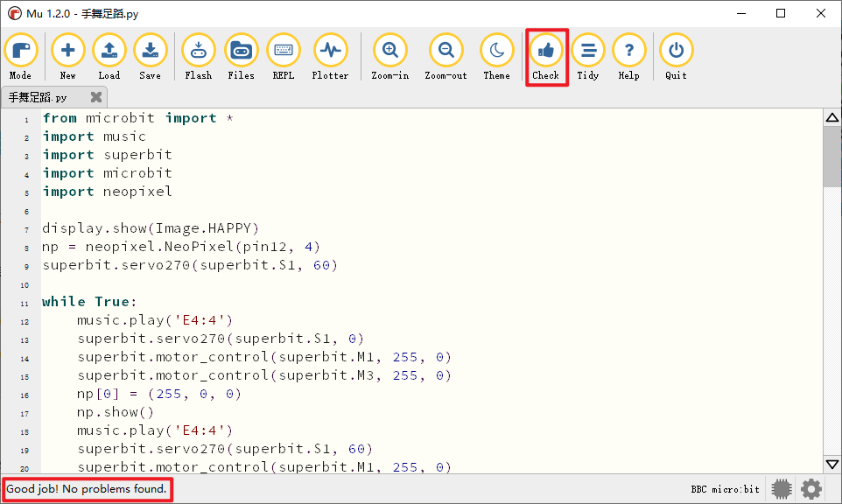The height and width of the screenshot is (504, 842).
Task: Click the vertical scrollbar thumb
Action: tap(832, 157)
